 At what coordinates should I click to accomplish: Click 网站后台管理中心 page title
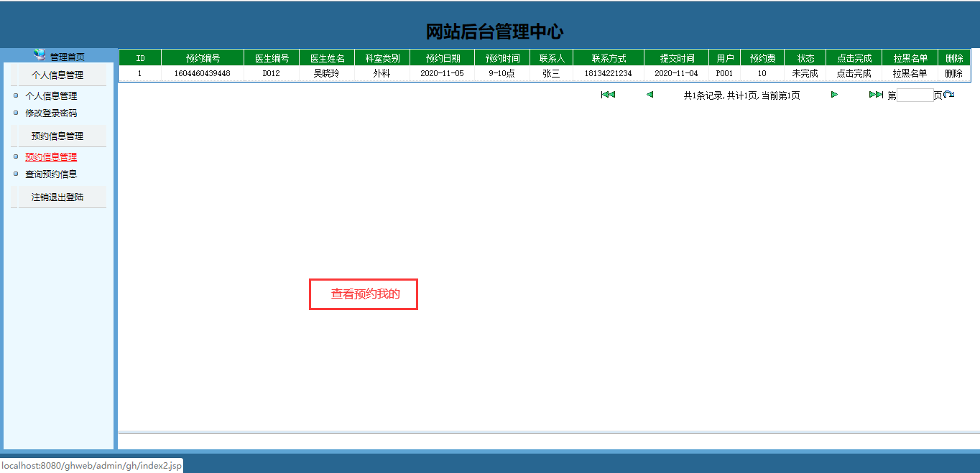pos(495,32)
